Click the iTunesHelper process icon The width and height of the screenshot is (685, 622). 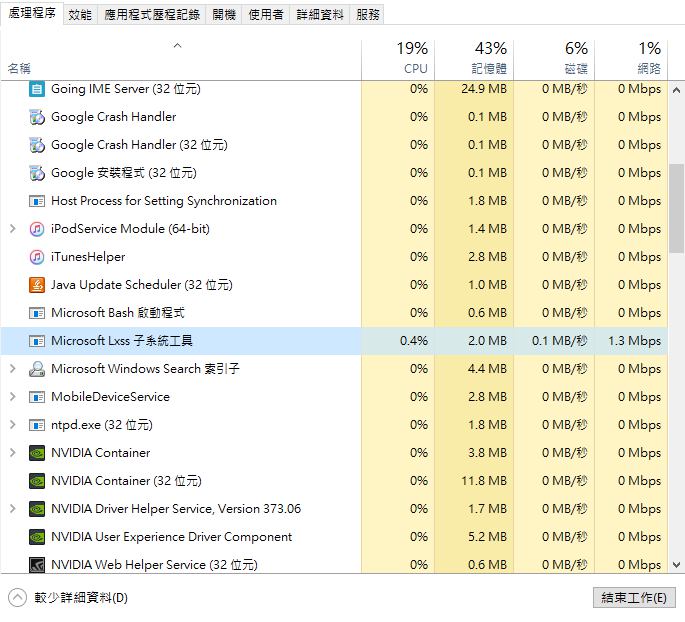tap(37, 257)
